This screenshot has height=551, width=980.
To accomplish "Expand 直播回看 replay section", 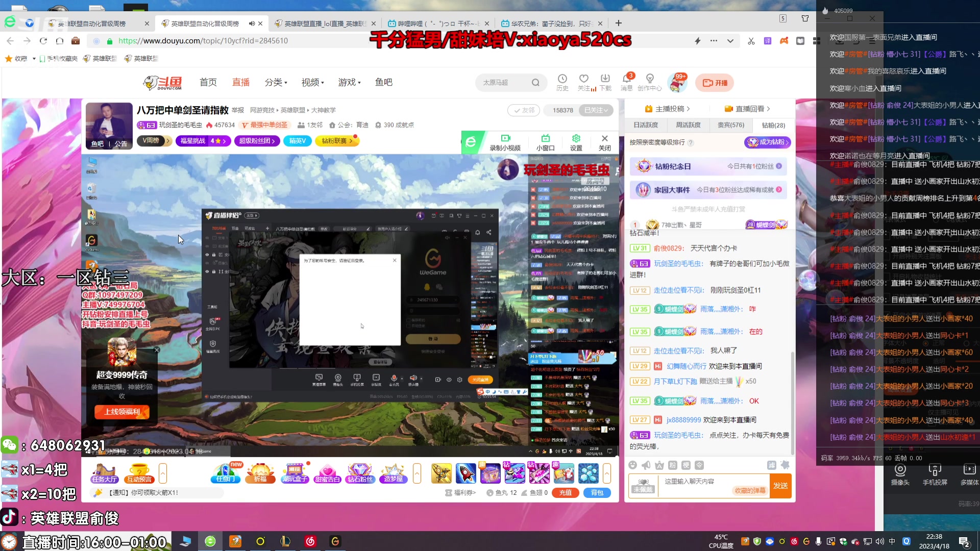I will 747,109.
